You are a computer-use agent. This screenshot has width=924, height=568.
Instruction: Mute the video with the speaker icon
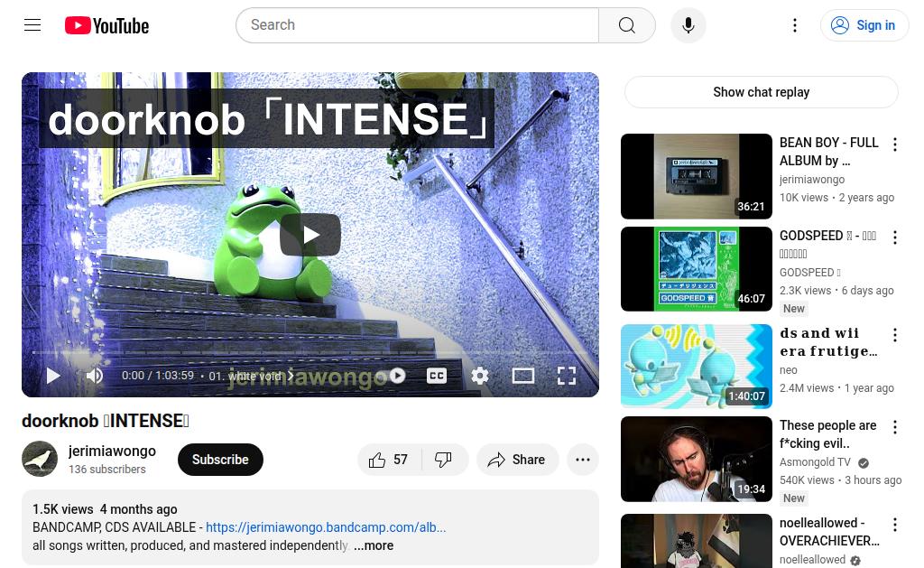coord(94,376)
